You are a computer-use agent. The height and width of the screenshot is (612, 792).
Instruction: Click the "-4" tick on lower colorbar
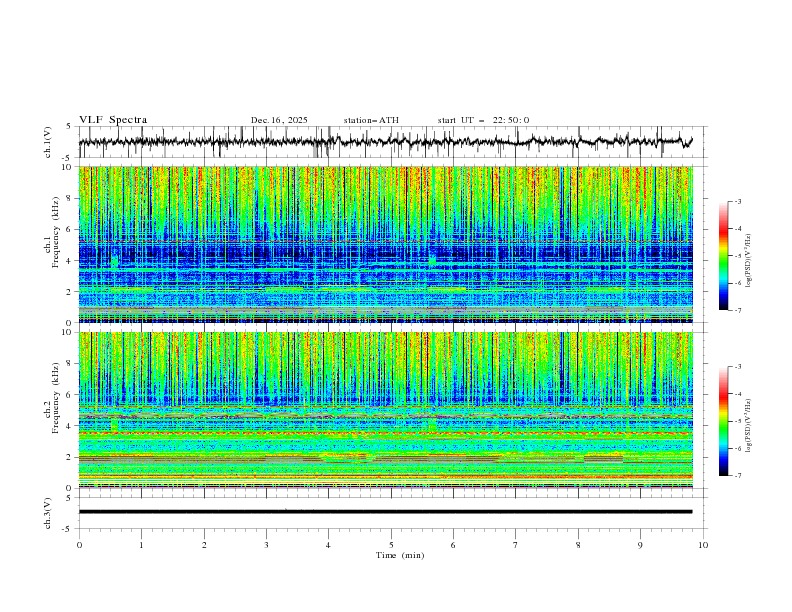click(x=737, y=394)
